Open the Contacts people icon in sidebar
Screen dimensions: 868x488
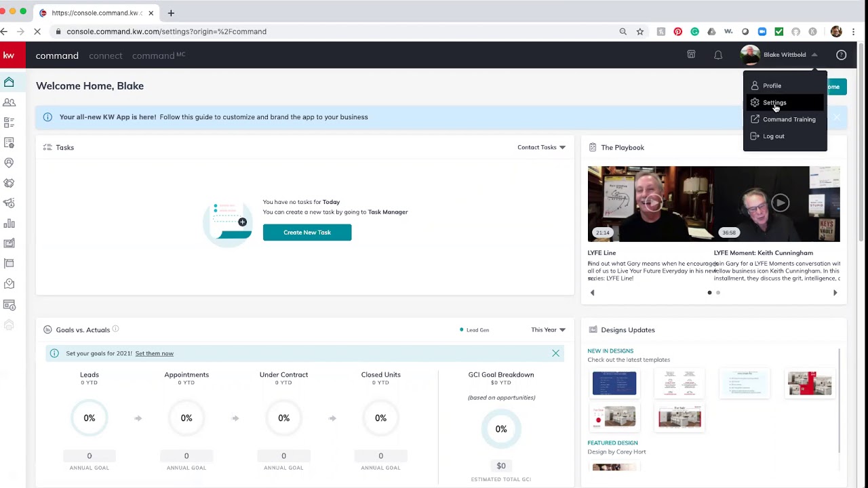tap(9, 102)
